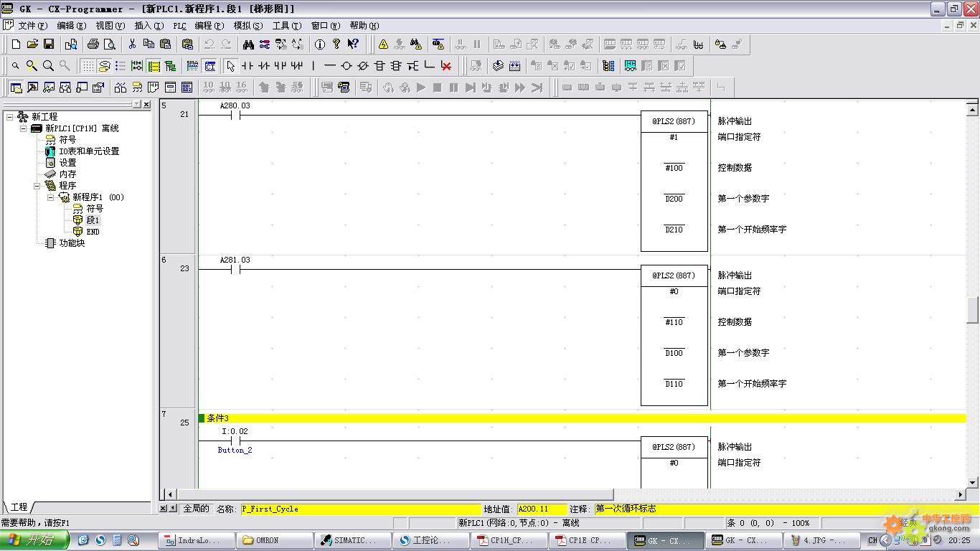Click the compile program stack icon
980x551 pixels.
(x=498, y=66)
